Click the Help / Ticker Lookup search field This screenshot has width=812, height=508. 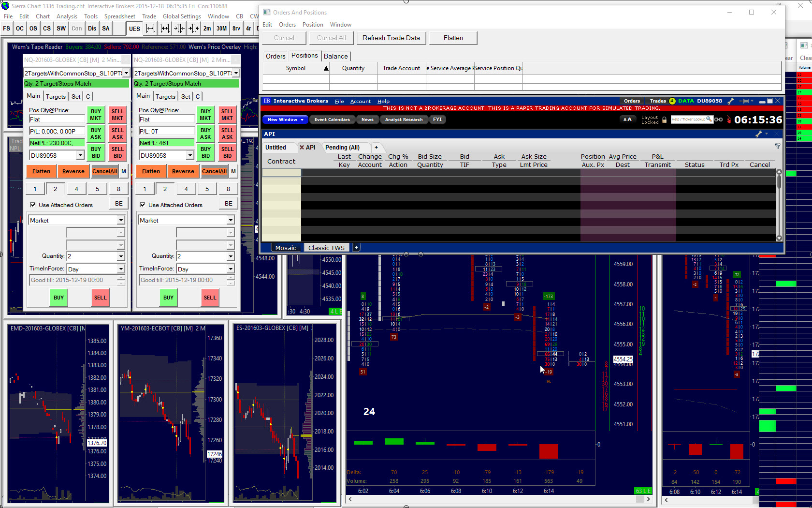point(692,119)
